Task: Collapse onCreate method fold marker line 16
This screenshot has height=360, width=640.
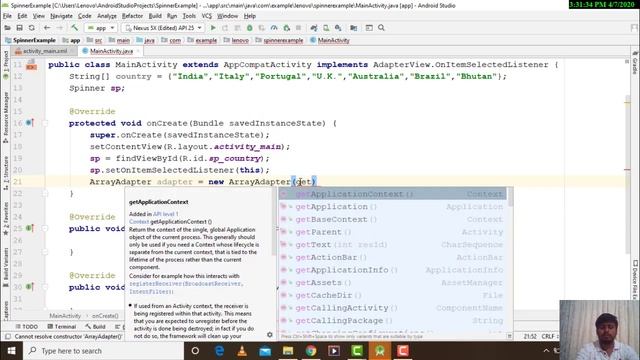Action: [45, 123]
